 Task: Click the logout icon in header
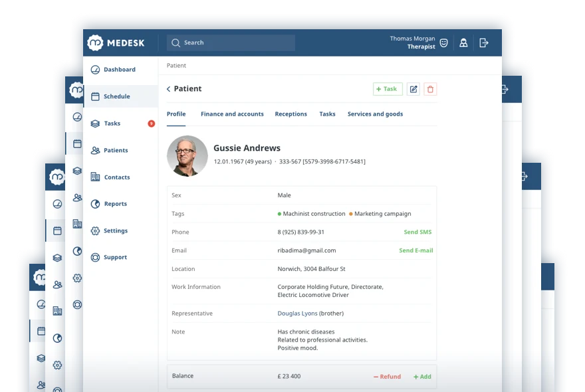(484, 43)
